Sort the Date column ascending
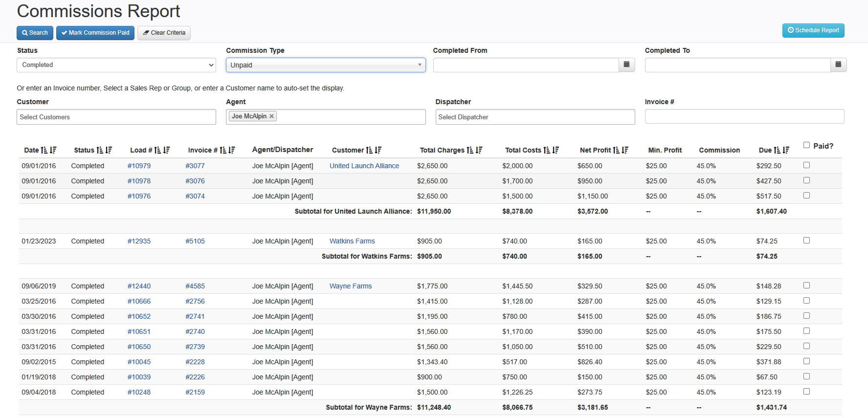 (x=44, y=151)
